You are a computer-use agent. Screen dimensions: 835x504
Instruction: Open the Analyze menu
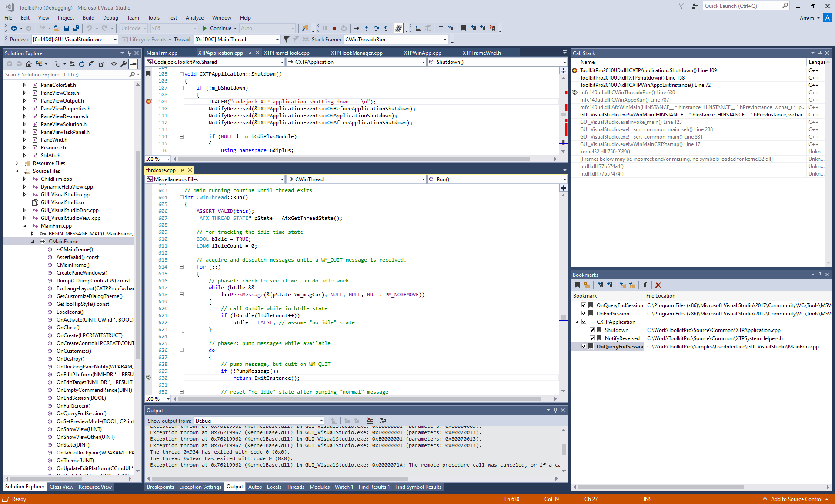pos(194,18)
